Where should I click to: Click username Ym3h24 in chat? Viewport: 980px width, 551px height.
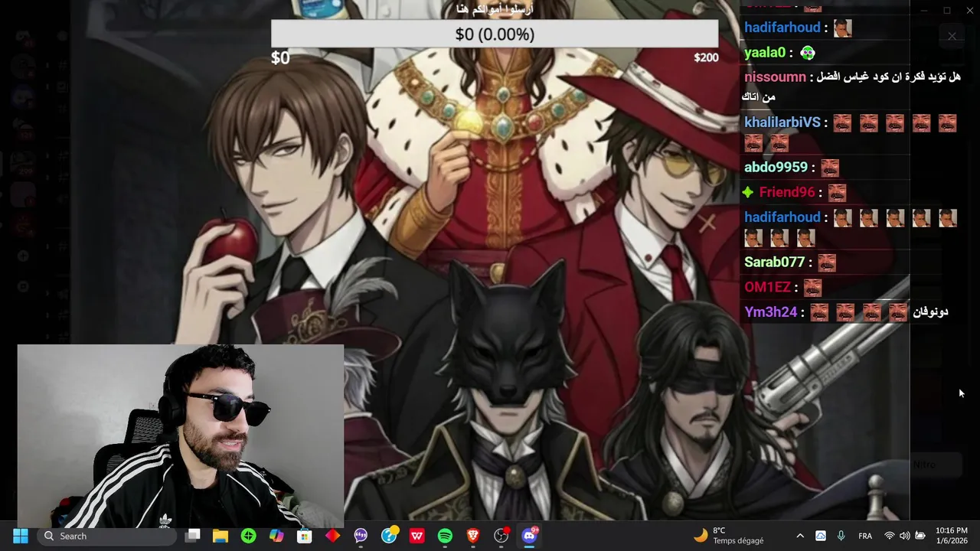pyautogui.click(x=770, y=312)
